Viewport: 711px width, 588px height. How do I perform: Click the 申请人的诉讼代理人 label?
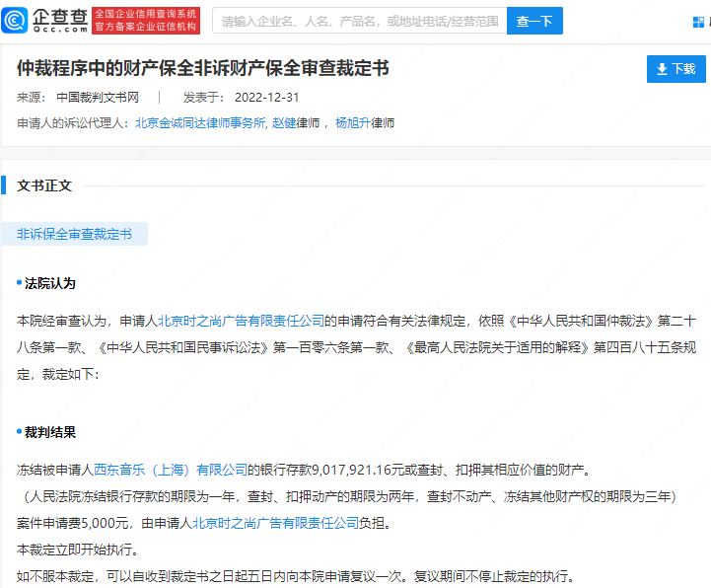75,123
